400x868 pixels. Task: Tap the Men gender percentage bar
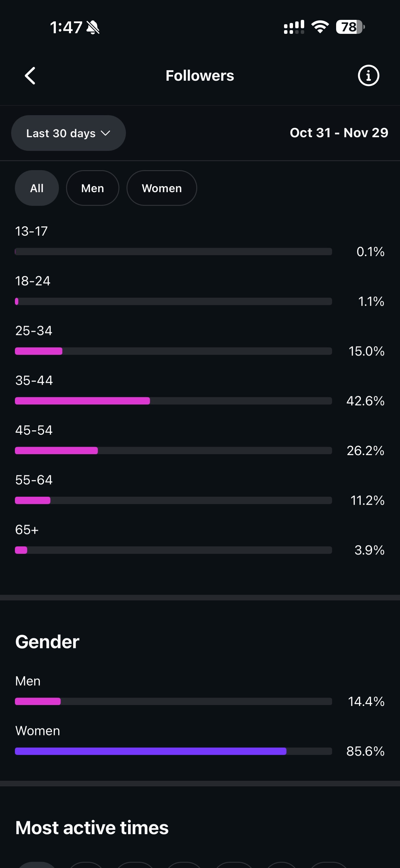tap(173, 702)
